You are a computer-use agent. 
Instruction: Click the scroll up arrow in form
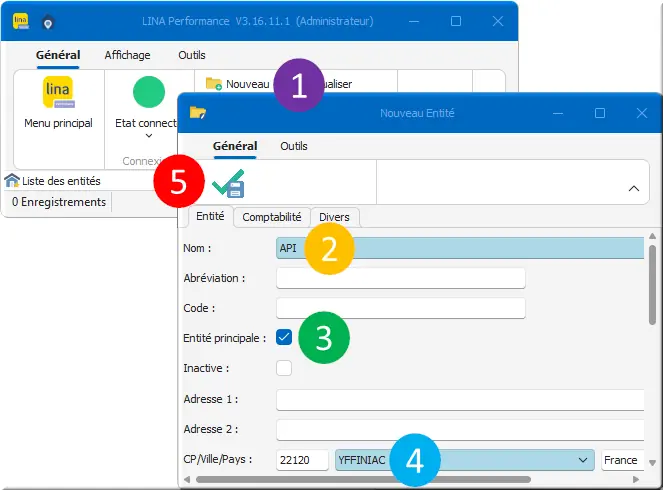click(x=652, y=236)
